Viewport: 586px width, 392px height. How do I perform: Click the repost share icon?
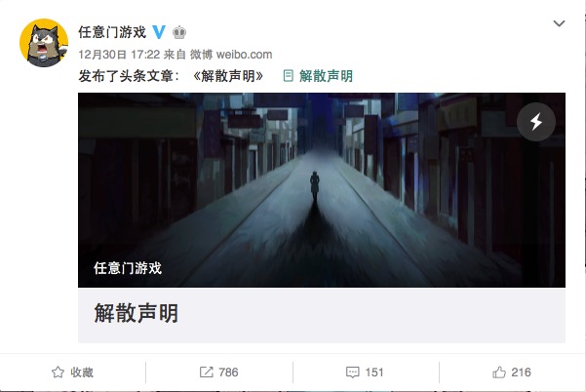coord(207,372)
